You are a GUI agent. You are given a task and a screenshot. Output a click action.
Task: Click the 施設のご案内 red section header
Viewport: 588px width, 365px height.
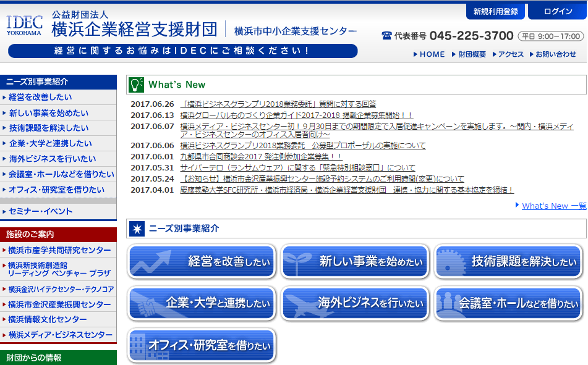coord(58,235)
